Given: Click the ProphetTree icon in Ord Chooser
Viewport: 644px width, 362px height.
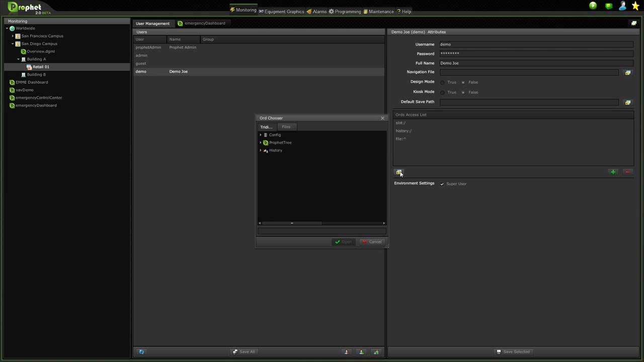Looking at the screenshot, I should coord(266,143).
